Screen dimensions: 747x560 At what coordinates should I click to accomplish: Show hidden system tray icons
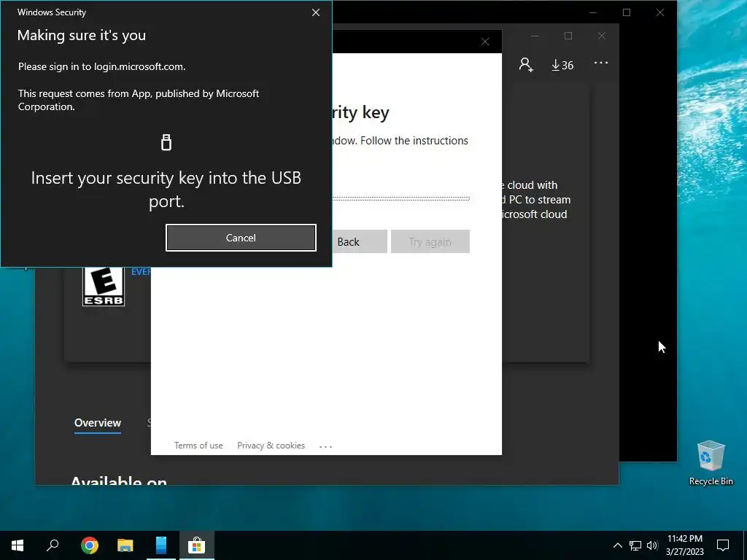(617, 545)
